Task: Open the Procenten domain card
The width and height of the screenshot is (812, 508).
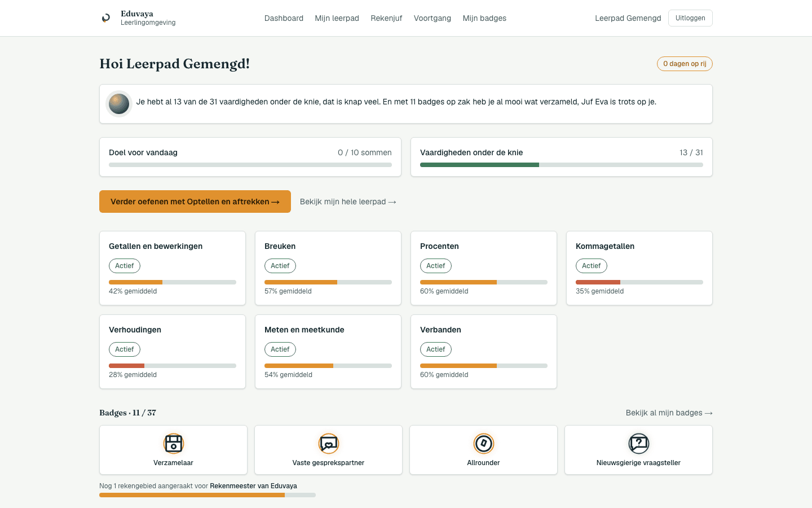Action: [484, 268]
